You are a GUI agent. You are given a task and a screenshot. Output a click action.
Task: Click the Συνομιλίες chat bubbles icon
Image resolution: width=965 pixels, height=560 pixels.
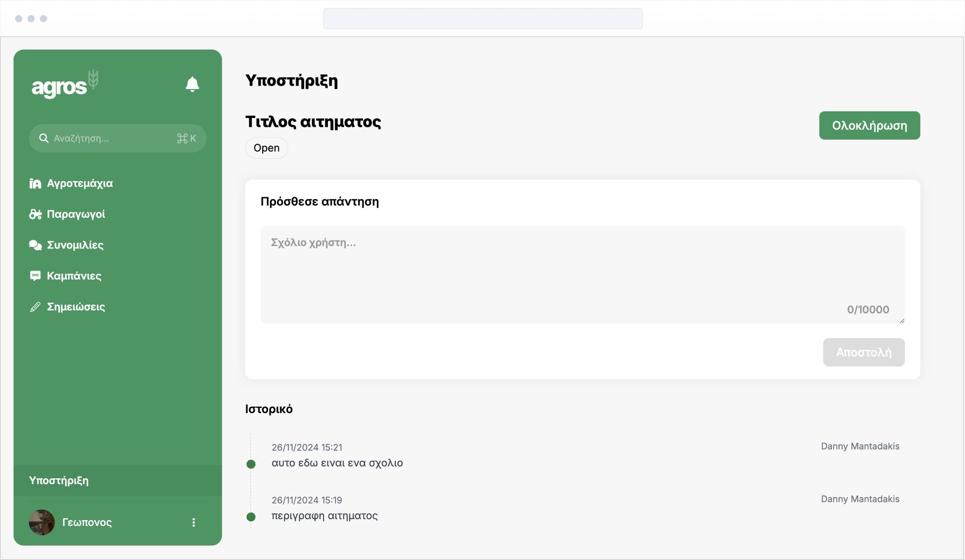pyautogui.click(x=35, y=245)
